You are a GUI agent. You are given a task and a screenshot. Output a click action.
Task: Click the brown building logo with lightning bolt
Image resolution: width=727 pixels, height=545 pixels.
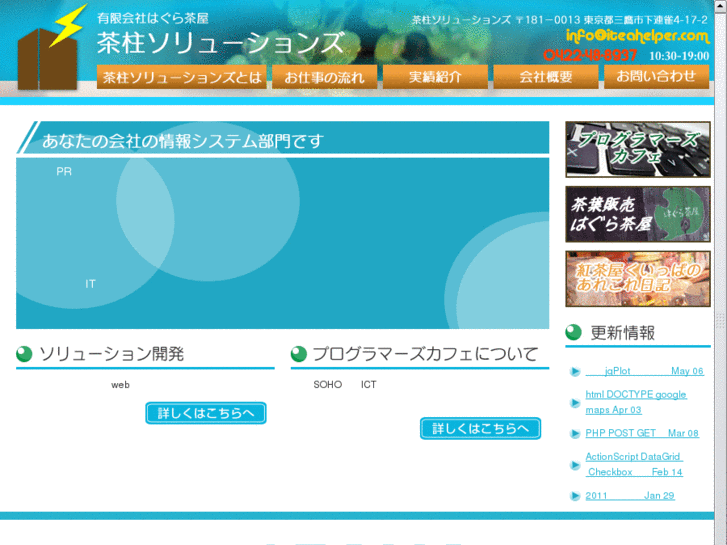pyautogui.click(x=51, y=47)
